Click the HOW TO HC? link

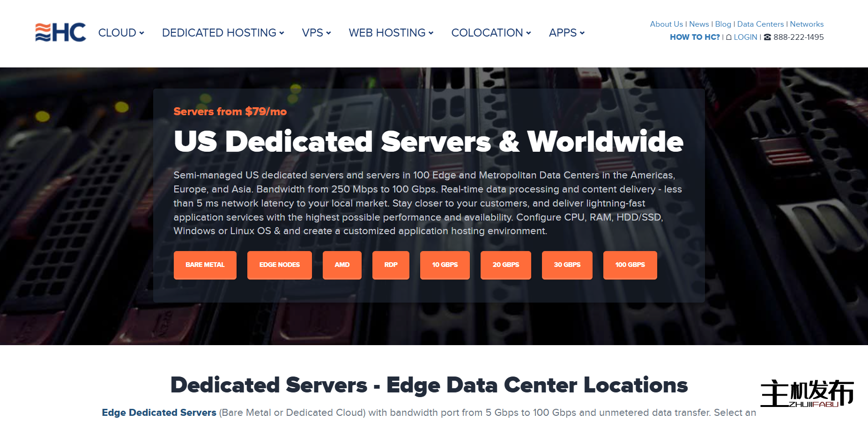[695, 37]
